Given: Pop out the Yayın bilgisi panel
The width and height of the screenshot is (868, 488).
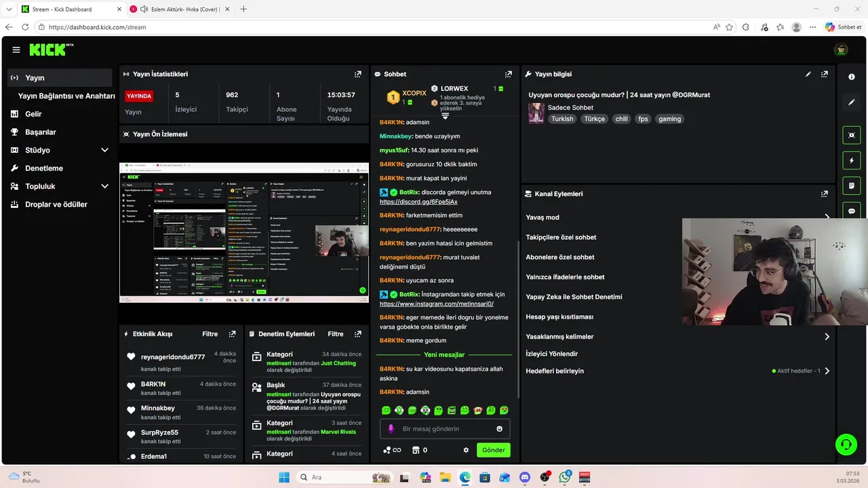Looking at the screenshot, I should click(x=825, y=74).
